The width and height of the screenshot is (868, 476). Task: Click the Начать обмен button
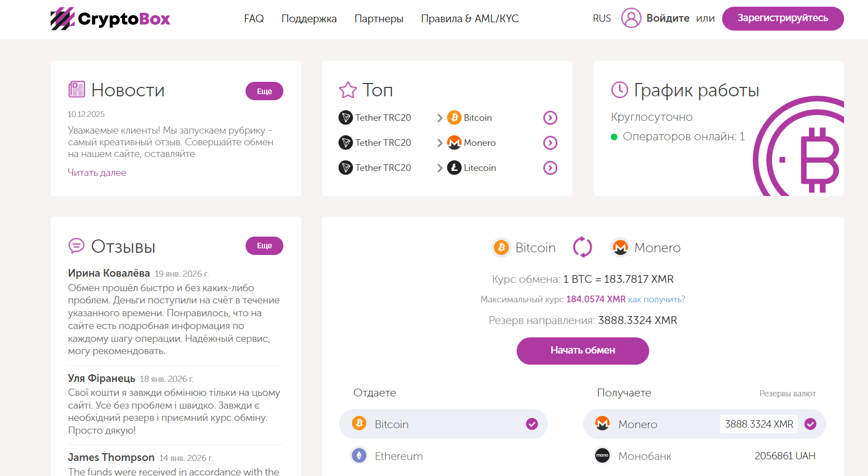(x=582, y=351)
